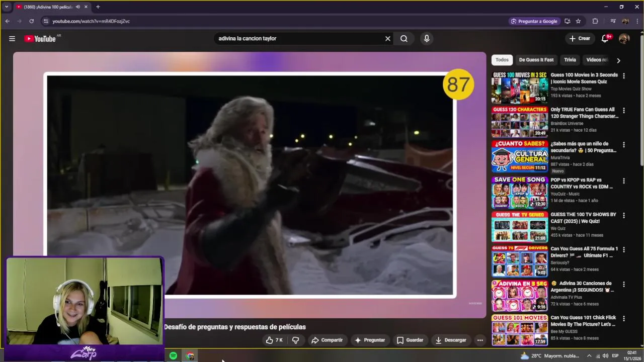Open options for Guess 100 Movies video
The image size is (644, 362).
(624, 76)
